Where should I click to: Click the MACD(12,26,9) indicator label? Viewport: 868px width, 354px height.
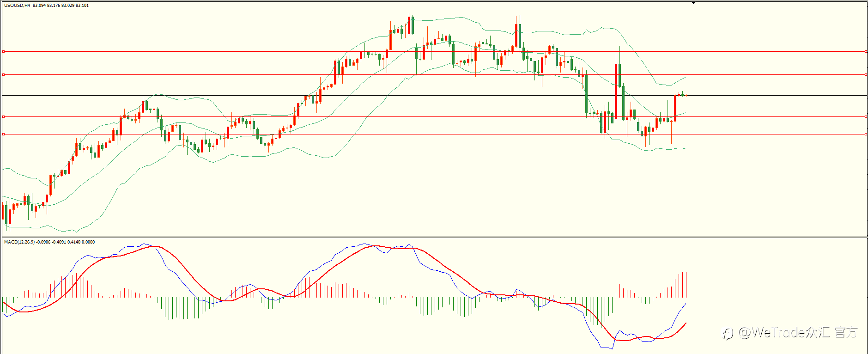tap(19, 242)
